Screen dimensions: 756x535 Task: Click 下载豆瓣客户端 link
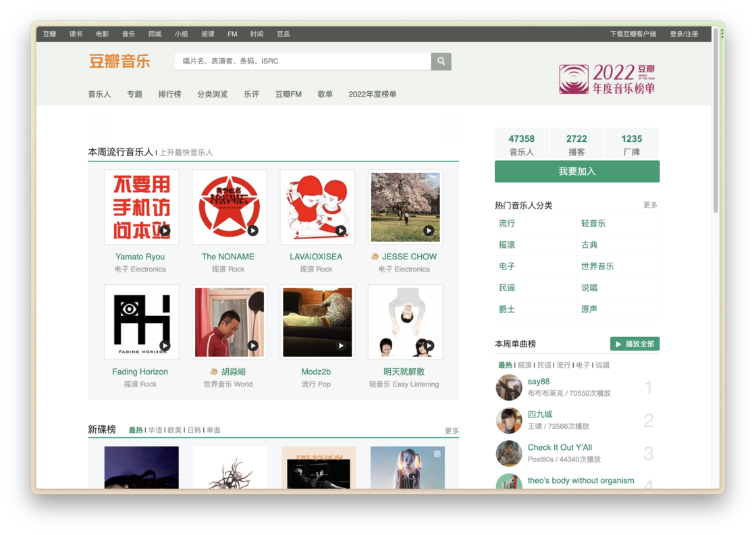pyautogui.click(x=633, y=34)
